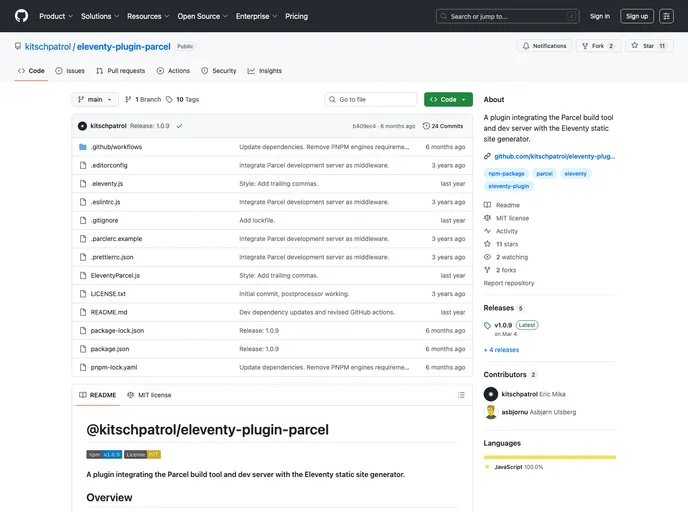Click the eleventy topic tag
The height and width of the screenshot is (512, 688).
tap(575, 173)
